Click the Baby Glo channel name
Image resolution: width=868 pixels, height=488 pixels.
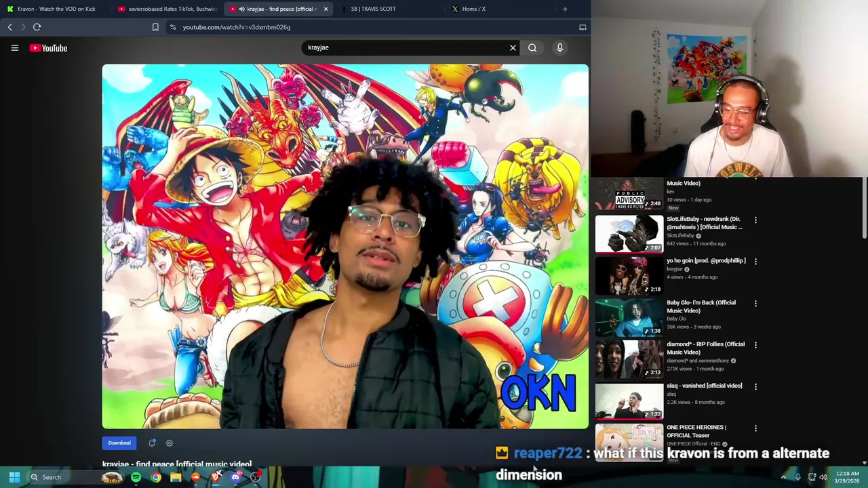(x=676, y=319)
